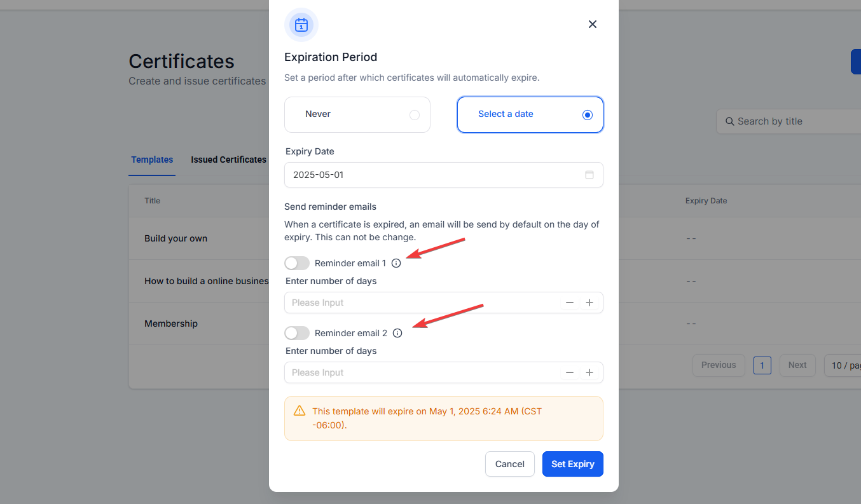Open the Templates tab

[152, 160]
